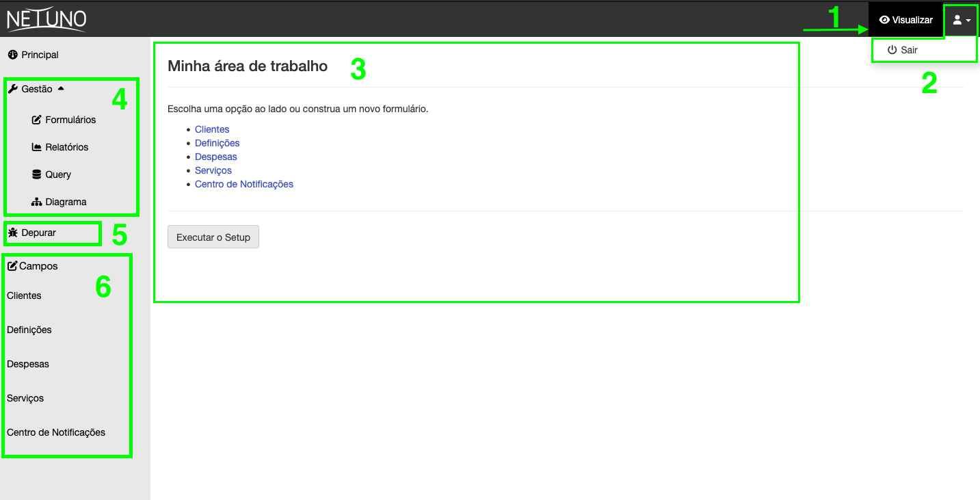Open Campos section in sidebar
The height and width of the screenshot is (500, 980).
pyautogui.click(x=32, y=266)
